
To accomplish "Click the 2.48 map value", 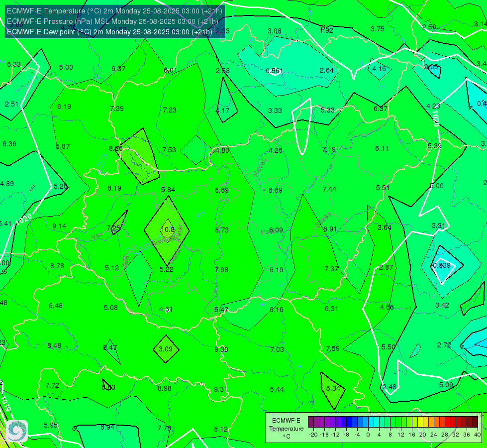I will tap(389, 387).
